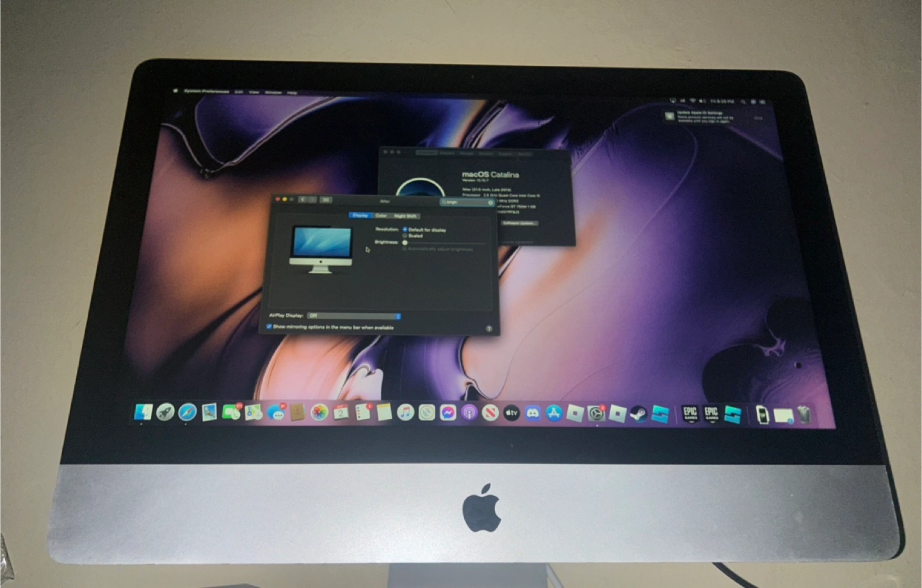Open Safari from the Dock
922x588 pixels.
[187, 412]
